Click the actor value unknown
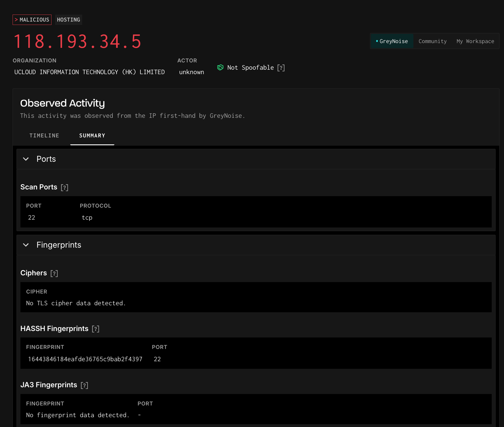Viewport: 504px width, 427px height. click(192, 72)
